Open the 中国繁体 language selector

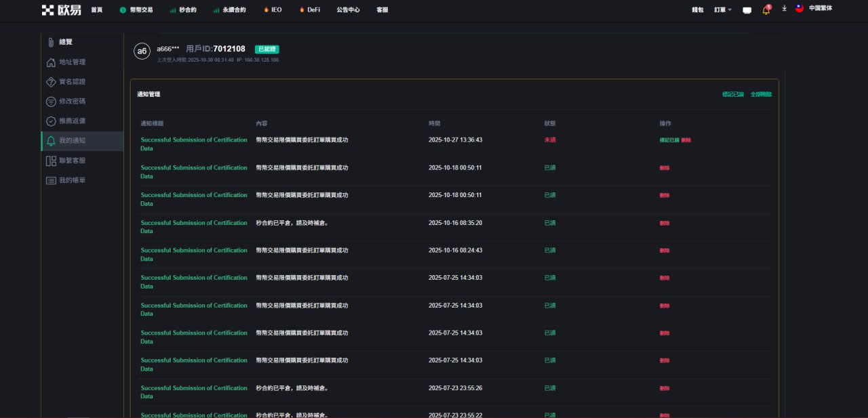click(814, 9)
